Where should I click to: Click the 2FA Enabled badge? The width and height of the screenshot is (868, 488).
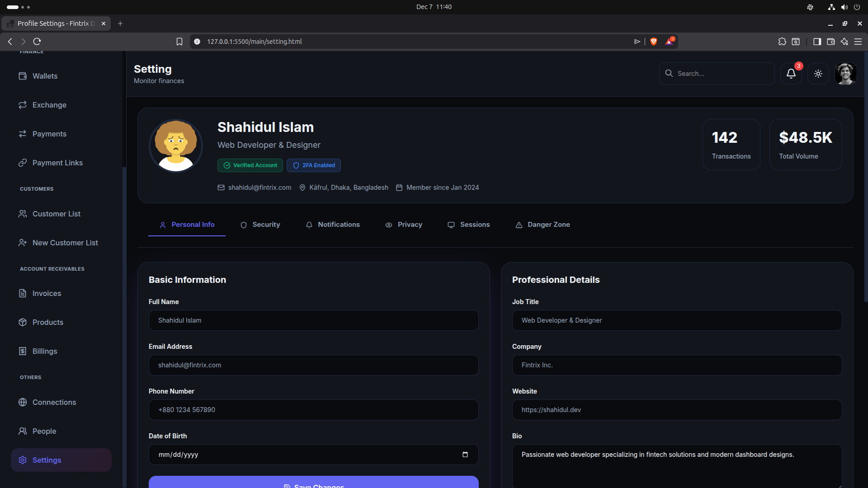point(314,165)
